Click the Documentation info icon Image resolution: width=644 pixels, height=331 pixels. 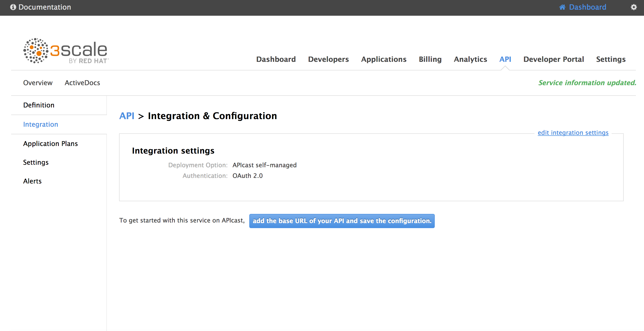pos(13,7)
